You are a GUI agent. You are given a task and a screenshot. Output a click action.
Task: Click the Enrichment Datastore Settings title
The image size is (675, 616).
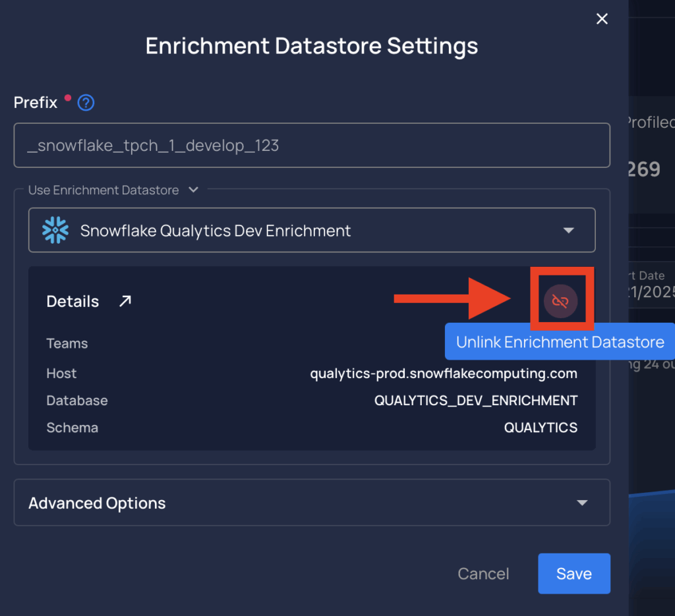(312, 46)
